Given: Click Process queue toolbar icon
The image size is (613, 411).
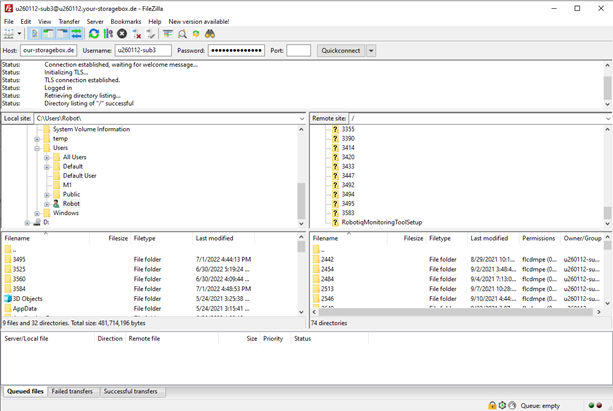Looking at the screenshot, I should click(108, 34).
